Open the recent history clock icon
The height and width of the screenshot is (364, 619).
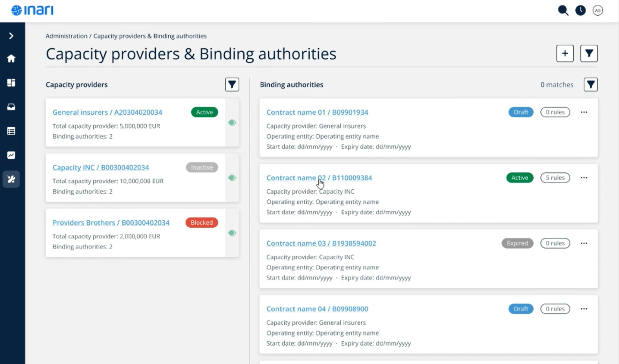point(580,10)
